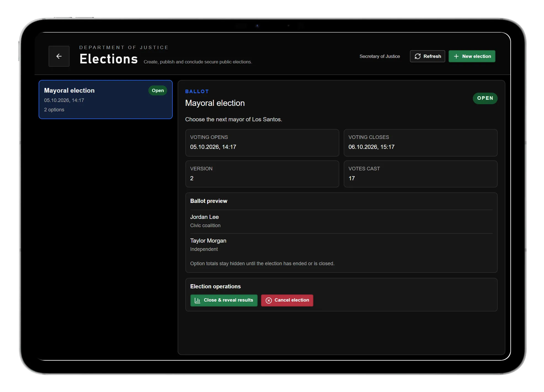Click Secretary of Justice role label
The image size is (544, 392).
380,56
